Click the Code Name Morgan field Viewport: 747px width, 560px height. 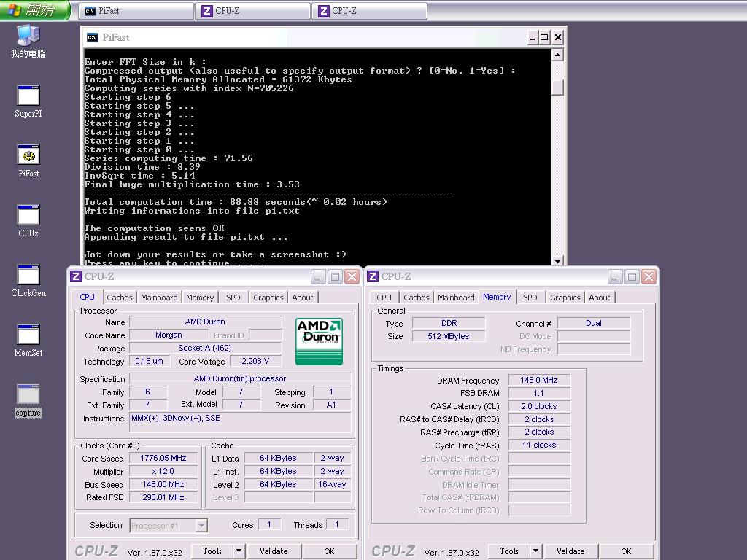click(x=169, y=335)
